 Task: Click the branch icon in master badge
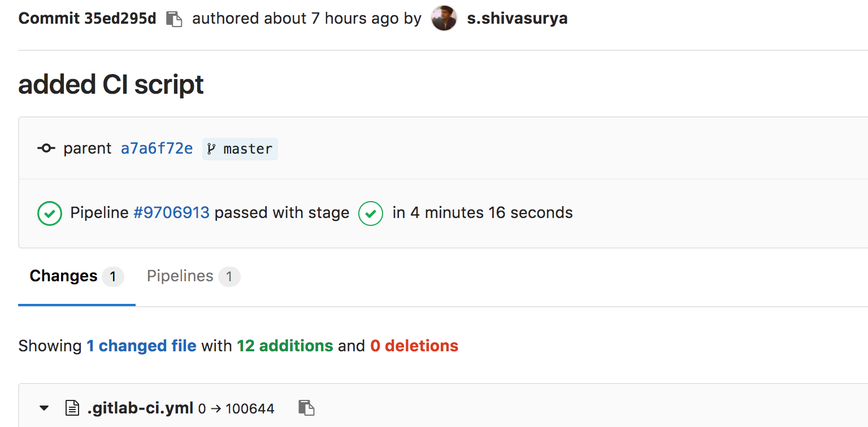point(211,149)
